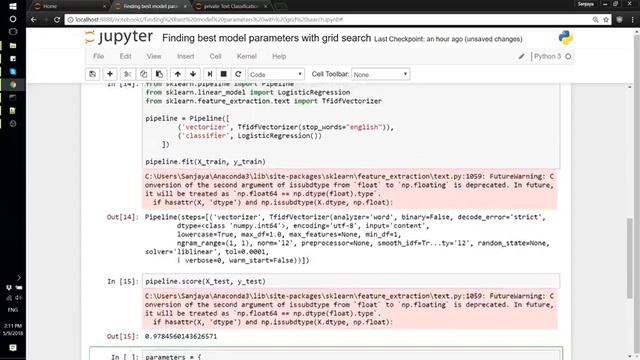Image resolution: width=640 pixels, height=360 pixels.
Task: Open the Insert menu
Action: 185,56
